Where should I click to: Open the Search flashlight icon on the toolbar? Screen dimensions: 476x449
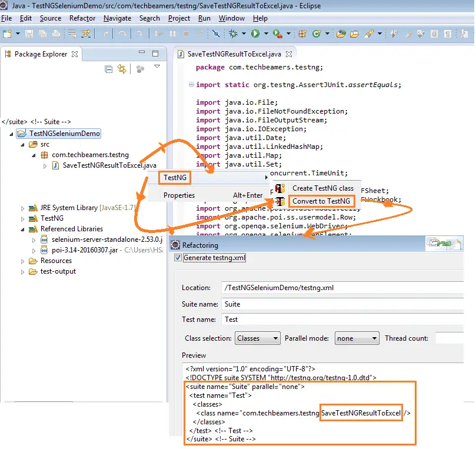point(369,35)
